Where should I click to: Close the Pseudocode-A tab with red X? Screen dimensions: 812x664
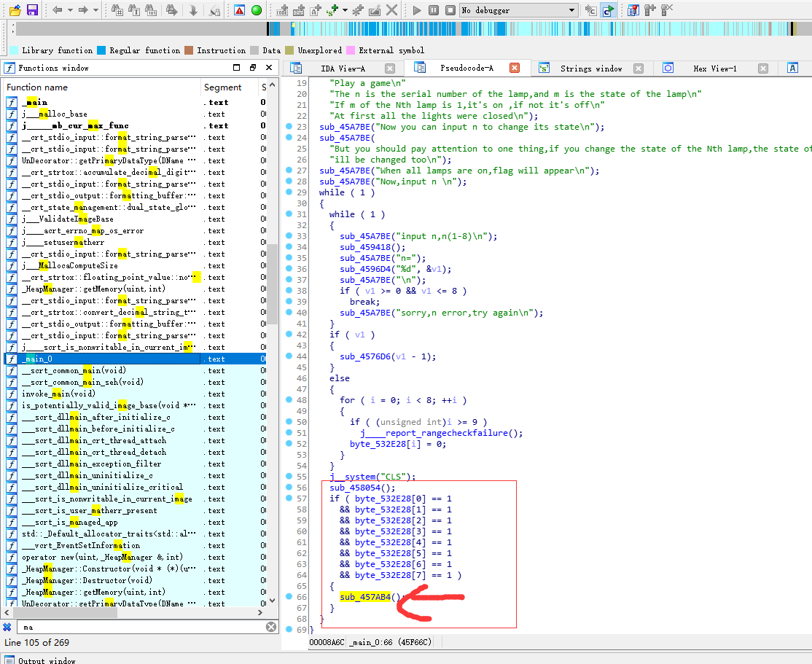pos(514,68)
